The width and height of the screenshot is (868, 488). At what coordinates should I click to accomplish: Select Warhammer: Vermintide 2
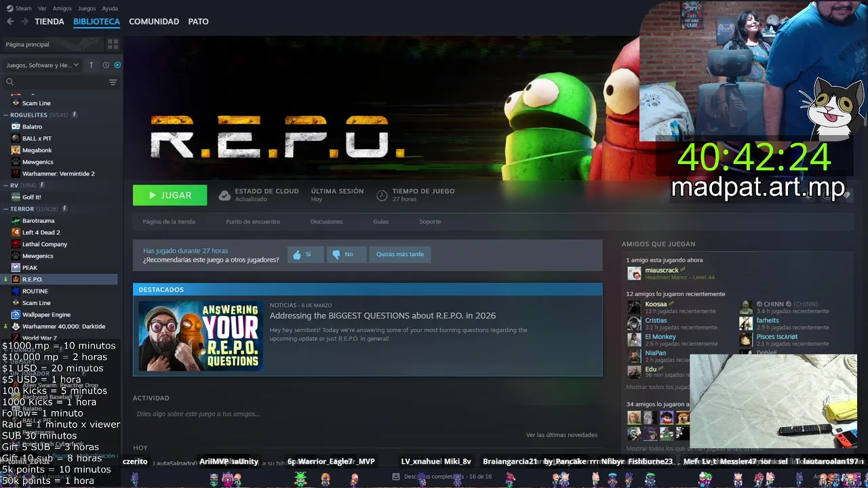(58, 174)
